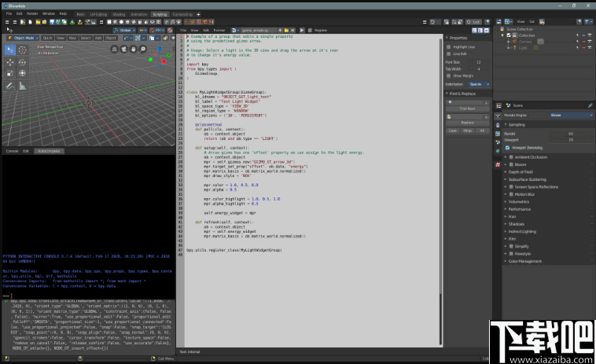Open the Indentation Spaces dropdown
The image size is (596, 364).
click(x=477, y=83)
